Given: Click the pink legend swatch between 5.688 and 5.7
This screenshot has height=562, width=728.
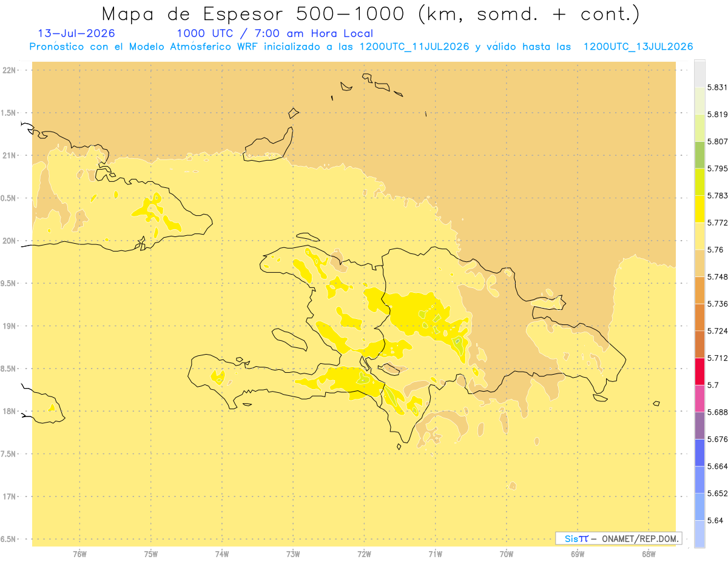Looking at the screenshot, I should tap(699, 398).
